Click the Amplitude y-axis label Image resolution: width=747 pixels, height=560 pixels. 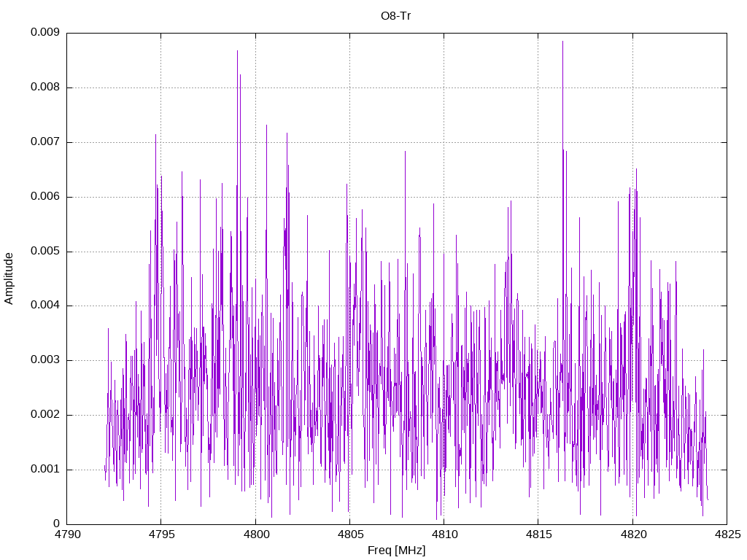click(9, 279)
